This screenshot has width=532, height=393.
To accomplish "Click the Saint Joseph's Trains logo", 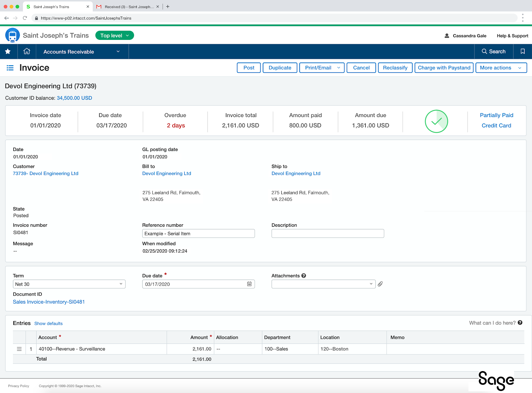I will [13, 35].
